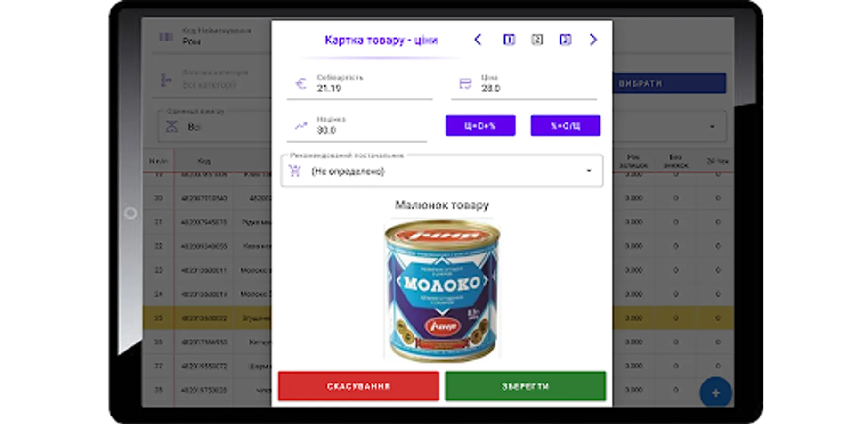Click the condensed milk product image
The image size is (868, 424).
pyautogui.click(x=442, y=290)
